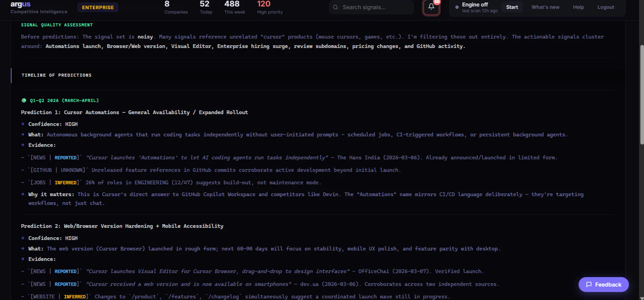Focus the Search signals input field
Image resolution: width=644 pixels, height=300 pixels.
pyautogui.click(x=371, y=7)
